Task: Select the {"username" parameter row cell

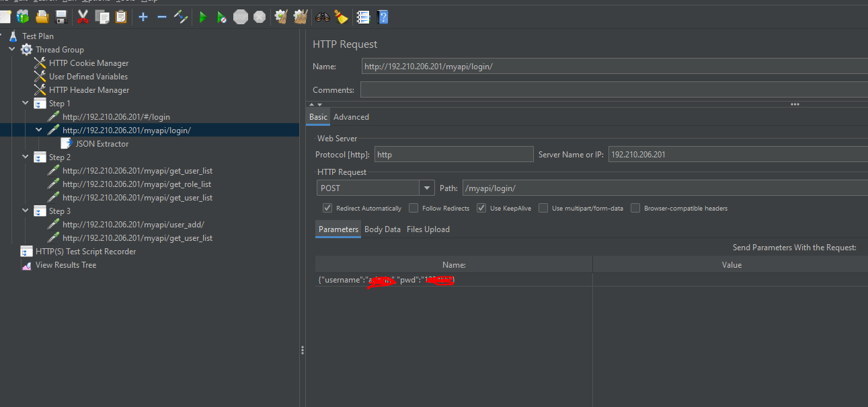Action: coord(454,280)
